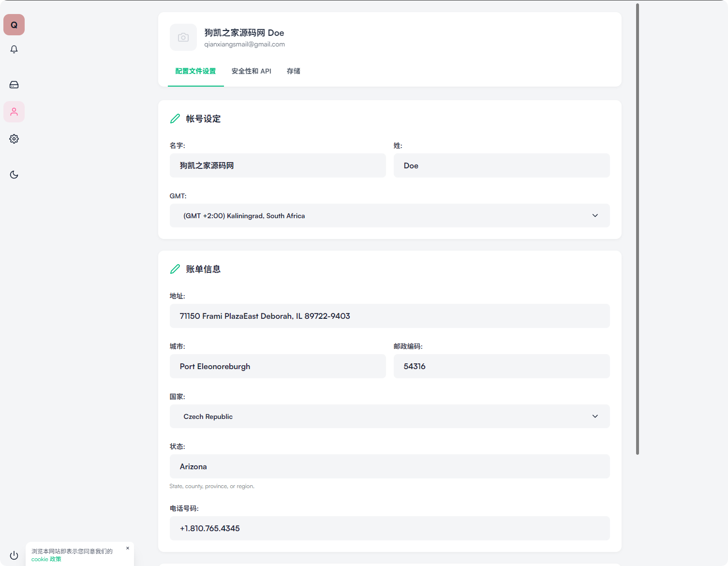Close the cookie notice
The width and height of the screenshot is (728, 566).
point(128,548)
